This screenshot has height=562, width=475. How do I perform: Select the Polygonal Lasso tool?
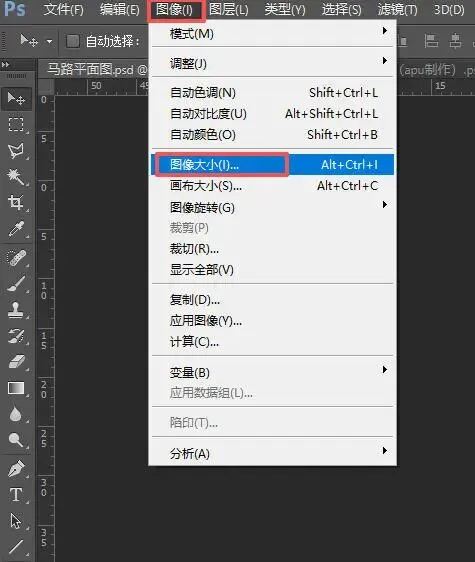(x=16, y=151)
